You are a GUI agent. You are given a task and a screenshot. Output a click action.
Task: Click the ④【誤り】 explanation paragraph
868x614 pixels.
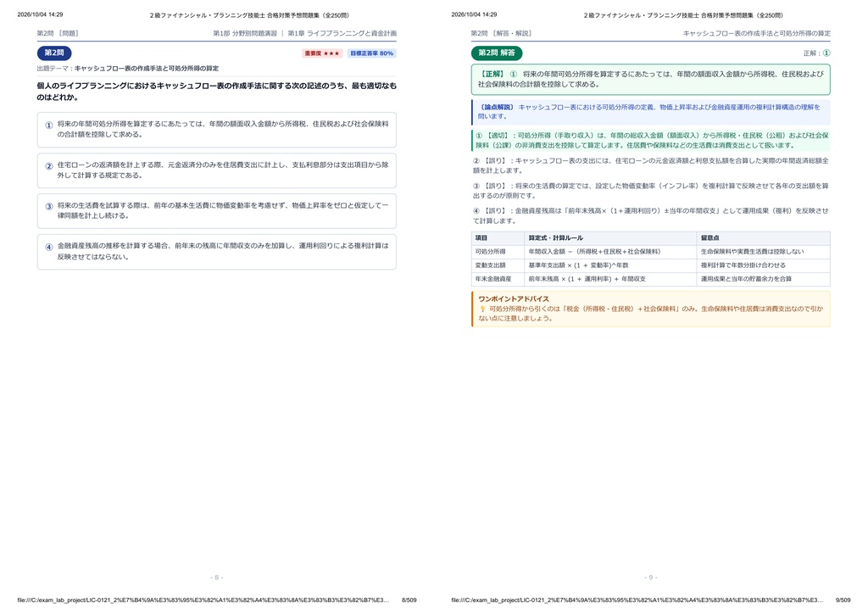pos(650,216)
